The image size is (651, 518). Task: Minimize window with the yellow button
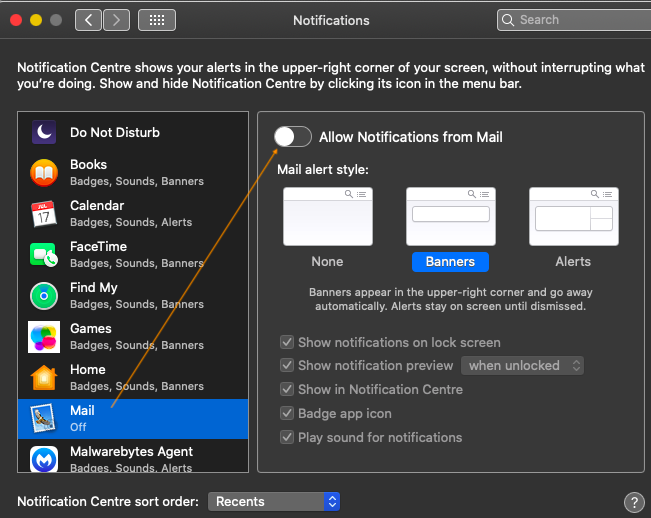[x=36, y=20]
